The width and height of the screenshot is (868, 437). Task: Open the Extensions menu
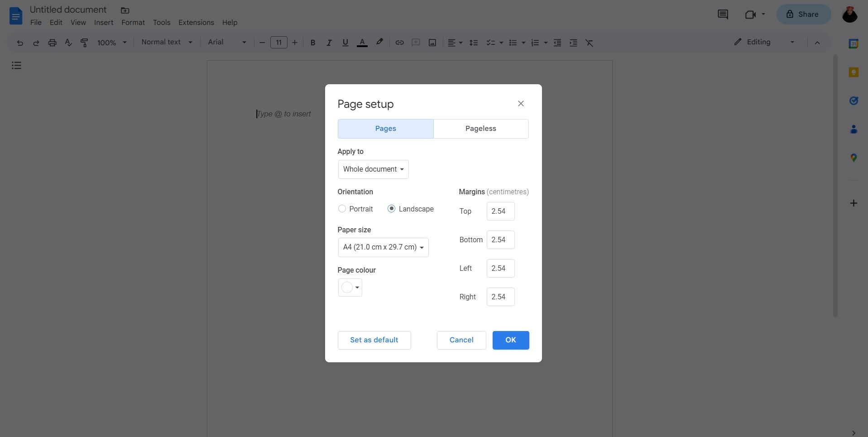(x=196, y=23)
